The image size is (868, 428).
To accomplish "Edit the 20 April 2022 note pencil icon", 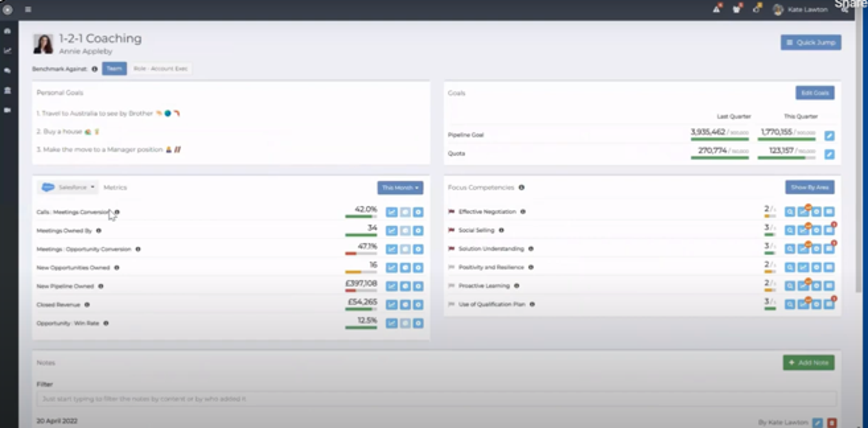I will pyautogui.click(x=817, y=423).
